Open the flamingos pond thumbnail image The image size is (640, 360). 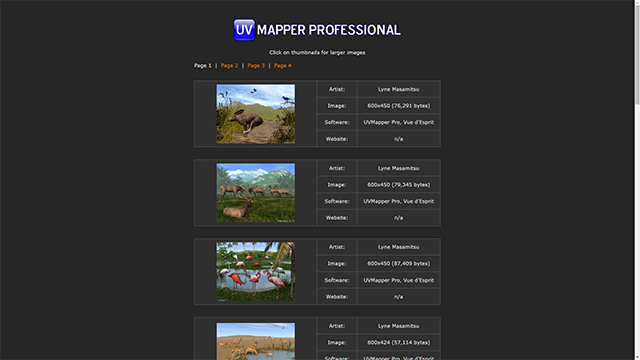pyautogui.click(x=256, y=271)
